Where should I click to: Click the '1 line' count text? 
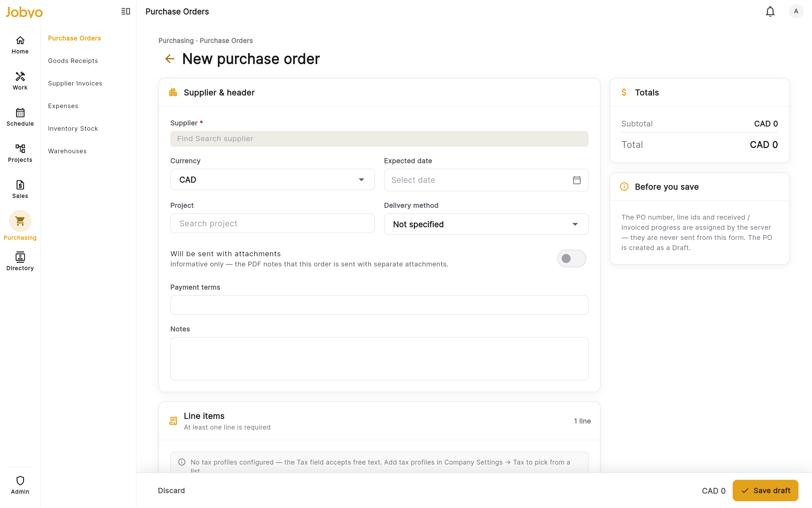click(582, 421)
